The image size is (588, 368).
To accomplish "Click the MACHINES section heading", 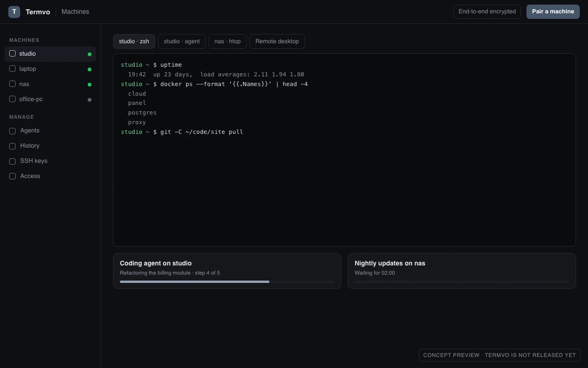I will (x=24, y=40).
